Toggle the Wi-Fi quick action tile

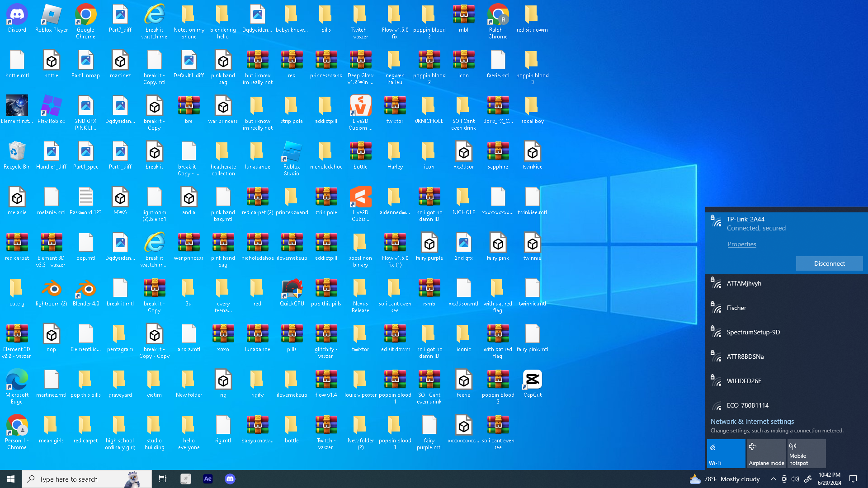[726, 453]
